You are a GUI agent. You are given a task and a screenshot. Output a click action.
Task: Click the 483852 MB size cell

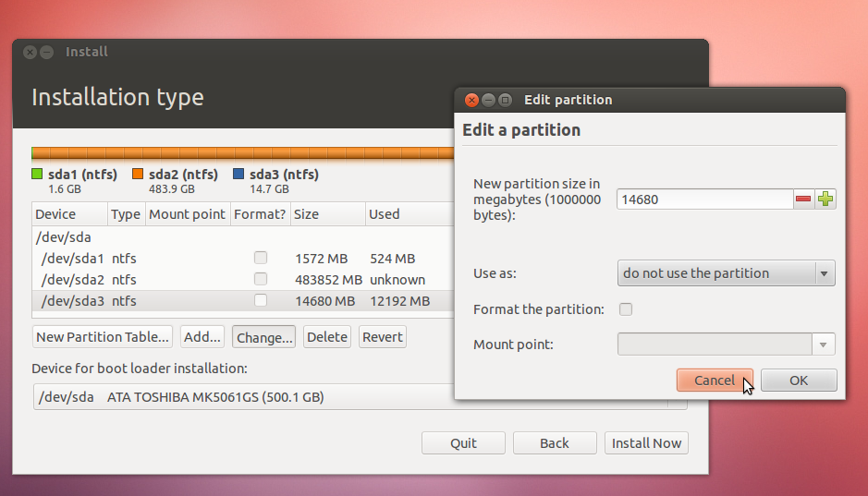[328, 280]
